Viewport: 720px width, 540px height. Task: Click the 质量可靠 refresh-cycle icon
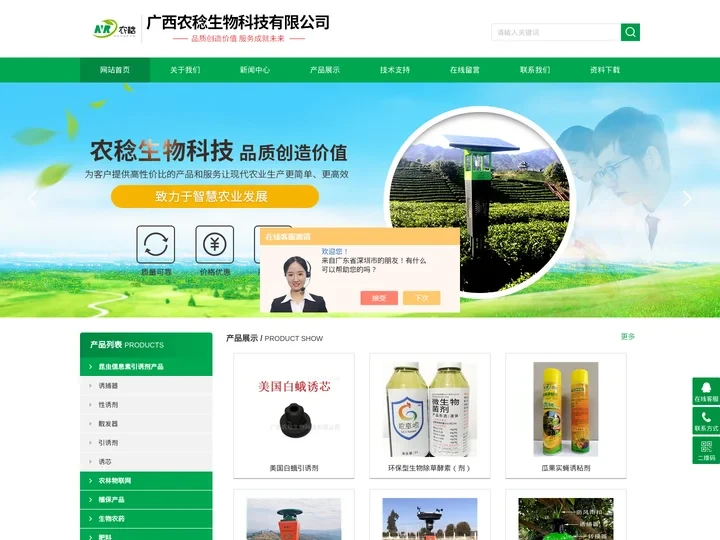tap(156, 244)
